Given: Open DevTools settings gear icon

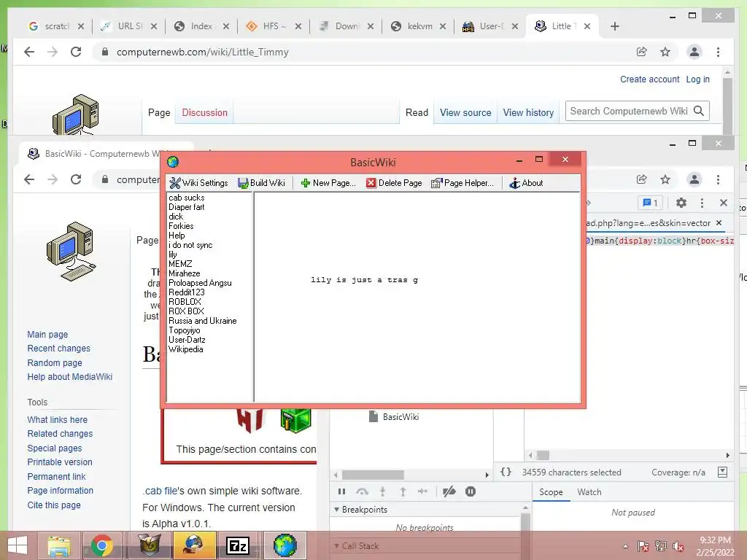Looking at the screenshot, I should tap(681, 203).
